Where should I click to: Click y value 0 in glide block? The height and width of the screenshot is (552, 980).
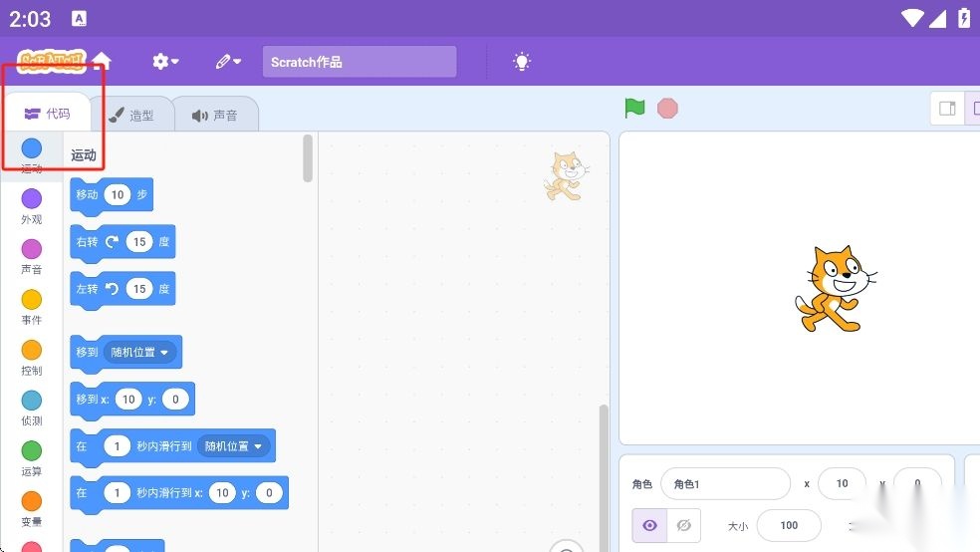269,493
